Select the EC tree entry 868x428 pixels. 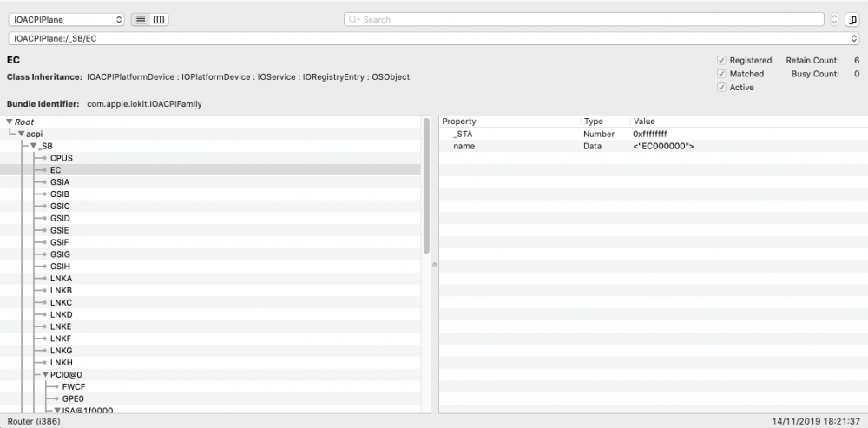[x=56, y=170]
